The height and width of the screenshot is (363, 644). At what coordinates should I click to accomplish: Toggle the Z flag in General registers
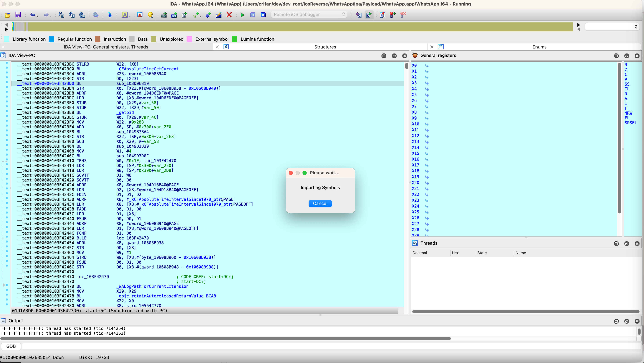pos(626,70)
